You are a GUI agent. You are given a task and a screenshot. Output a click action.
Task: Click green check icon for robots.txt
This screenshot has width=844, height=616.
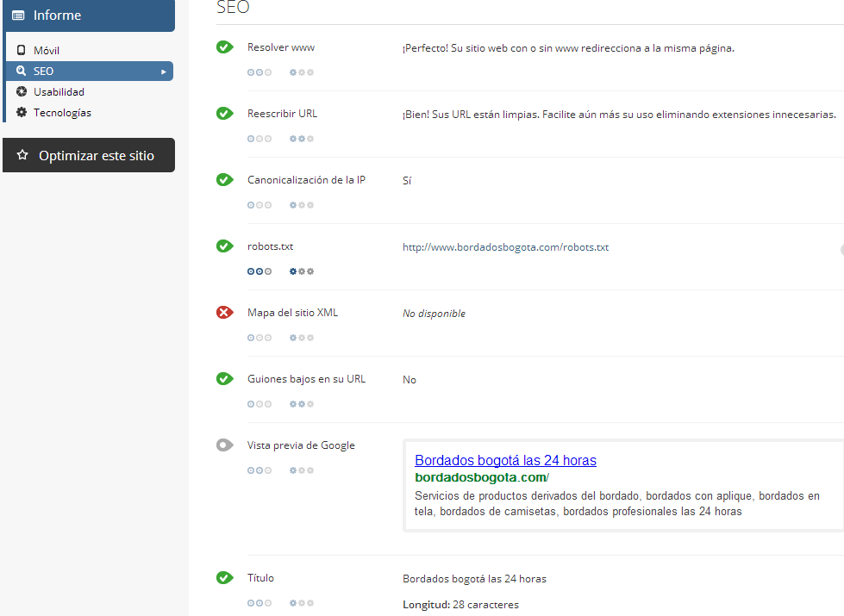pyautogui.click(x=224, y=246)
